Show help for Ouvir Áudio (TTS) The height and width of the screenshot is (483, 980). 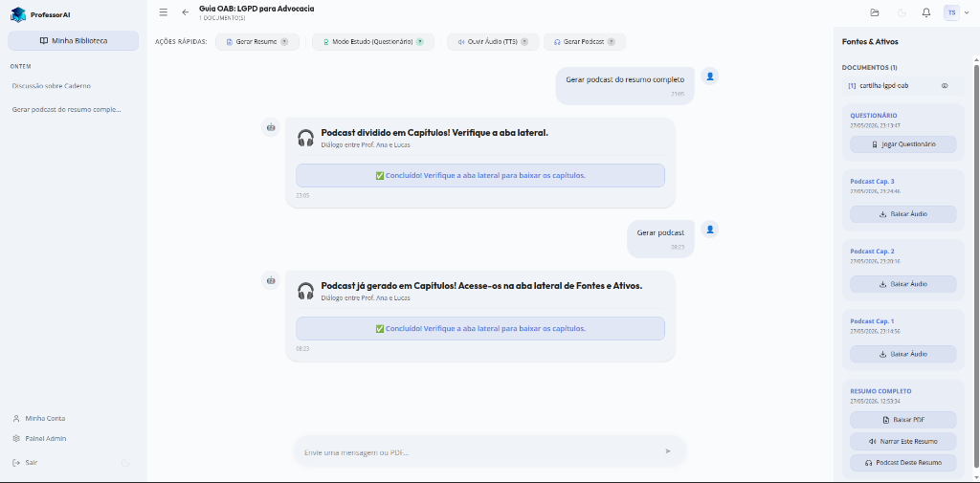coord(524,42)
